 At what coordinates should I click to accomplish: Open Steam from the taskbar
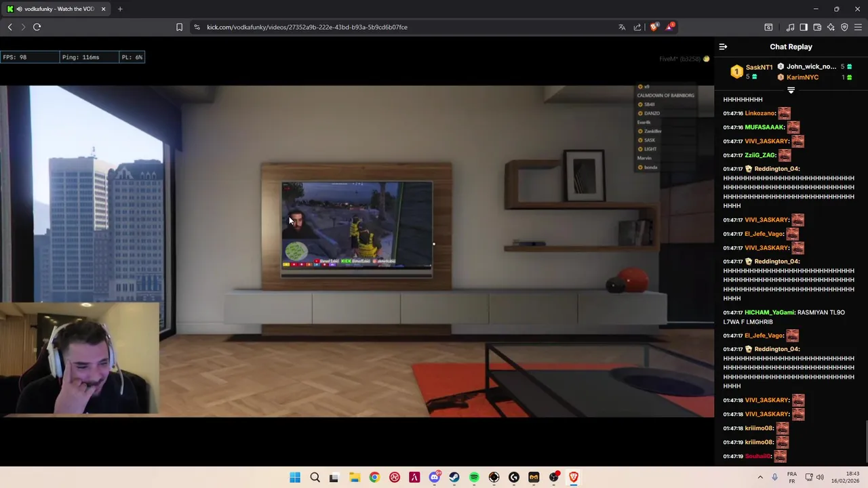point(454,477)
